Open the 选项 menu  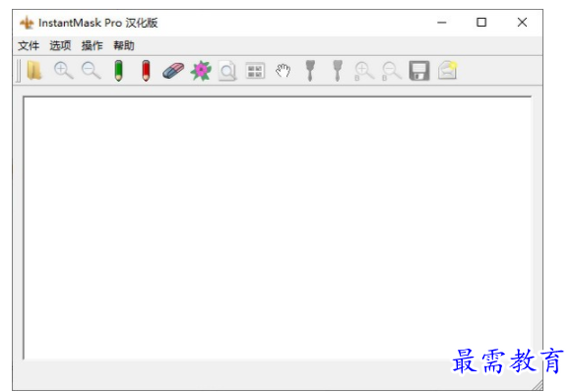[60, 46]
